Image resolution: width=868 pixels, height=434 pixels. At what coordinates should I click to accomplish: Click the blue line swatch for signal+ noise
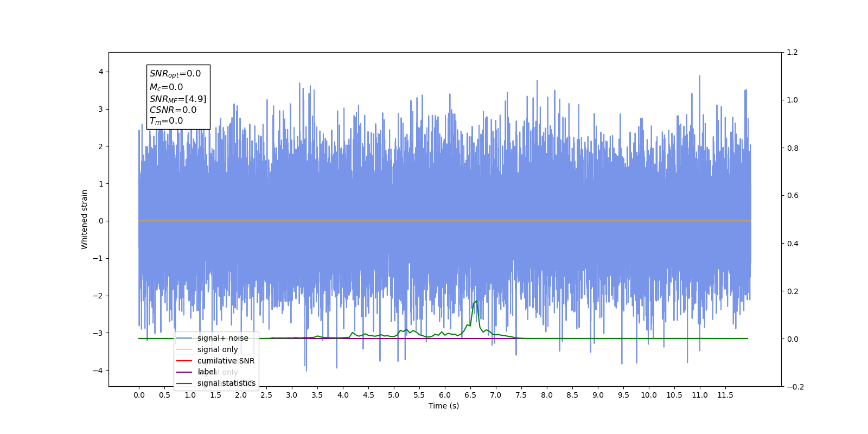pos(184,338)
